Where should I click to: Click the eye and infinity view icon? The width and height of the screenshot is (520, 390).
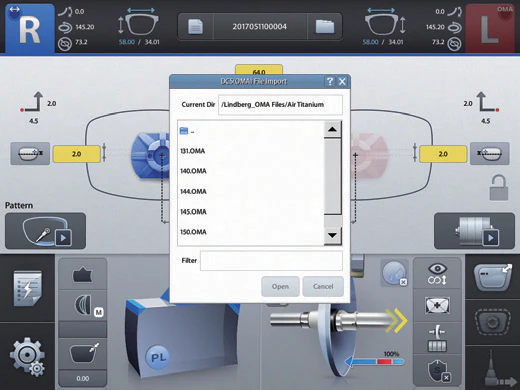(x=437, y=274)
